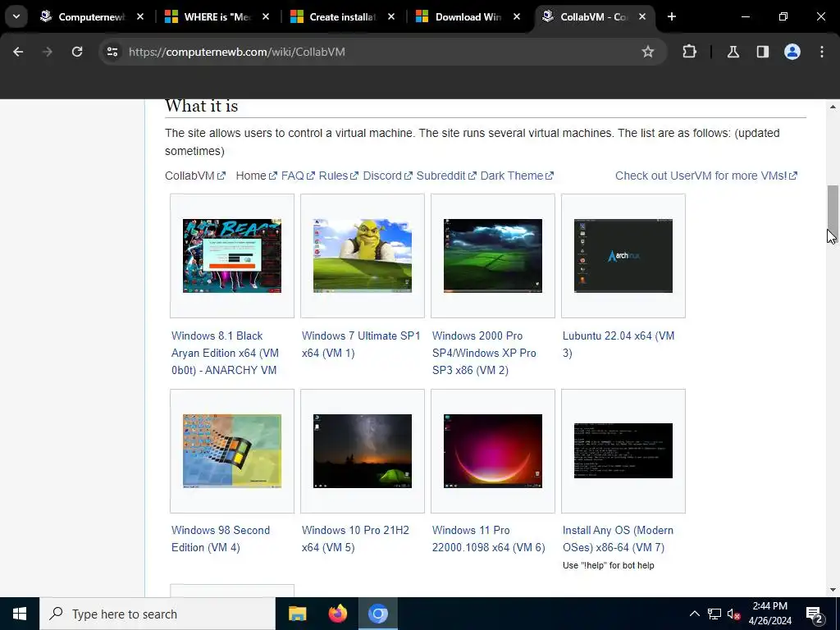Viewport: 840px width, 630px height.
Task: Go back to the previous page
Action: click(18, 52)
